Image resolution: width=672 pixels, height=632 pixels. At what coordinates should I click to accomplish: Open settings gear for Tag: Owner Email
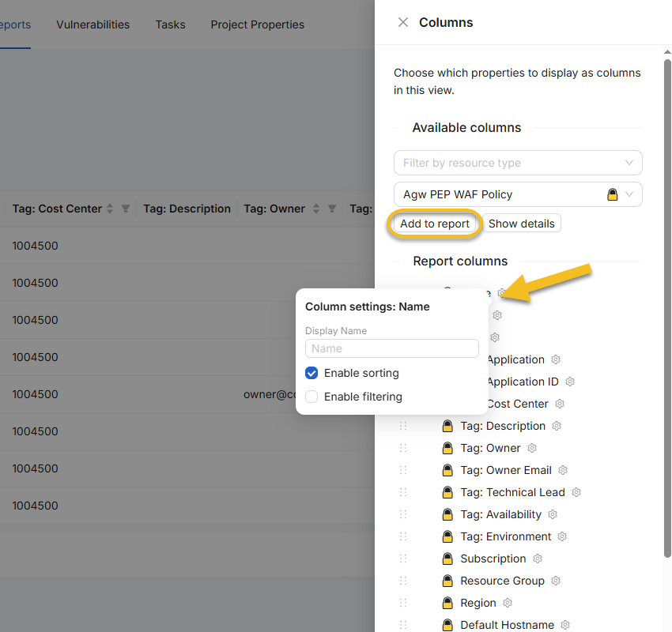click(x=563, y=470)
